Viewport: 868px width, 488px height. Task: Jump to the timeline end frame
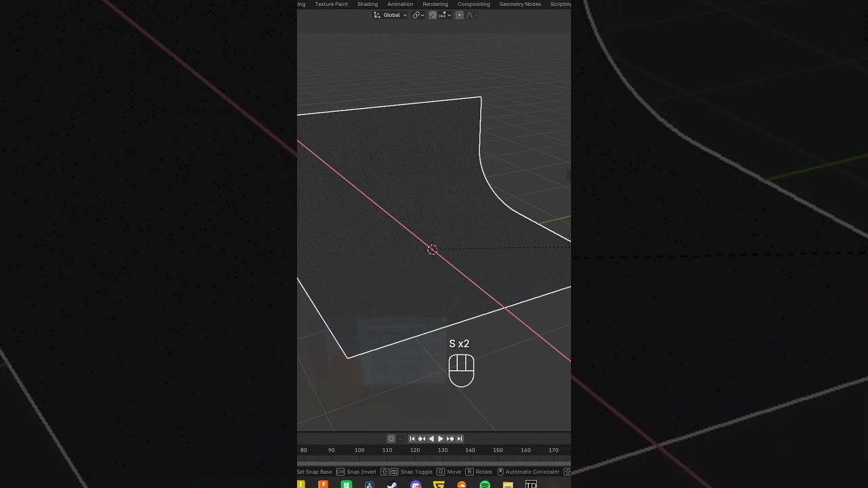[460, 439]
